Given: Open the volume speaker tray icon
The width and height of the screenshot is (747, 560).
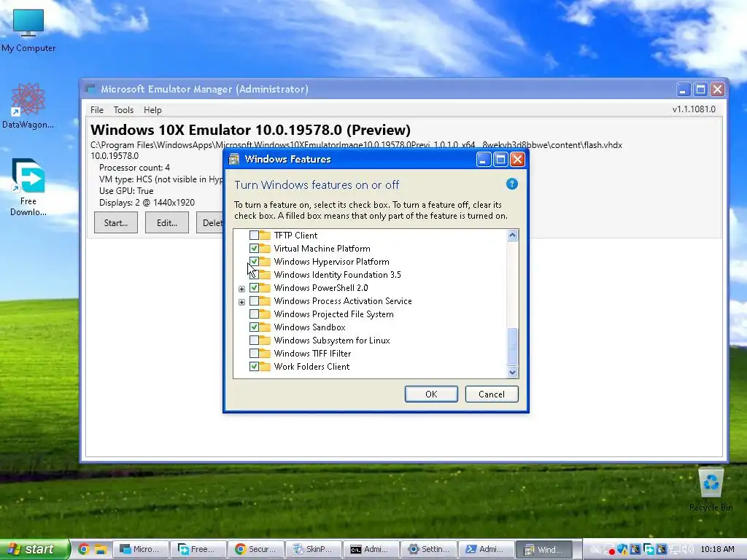Looking at the screenshot, I should [x=688, y=550].
